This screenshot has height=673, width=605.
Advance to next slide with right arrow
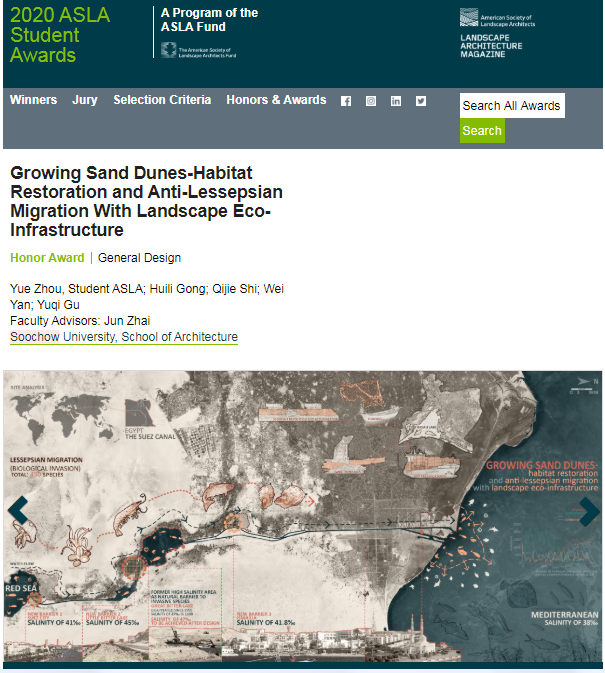point(589,511)
